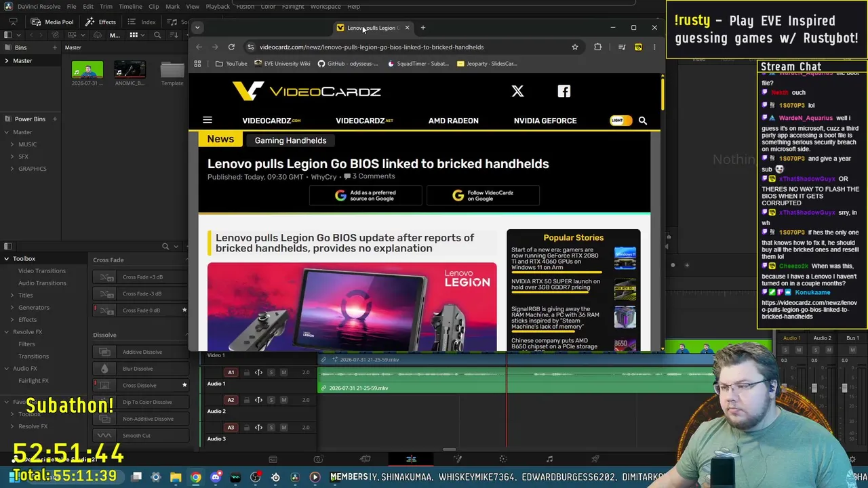Open DaVinci Resolve Fairlight page

pyautogui.click(x=549, y=459)
